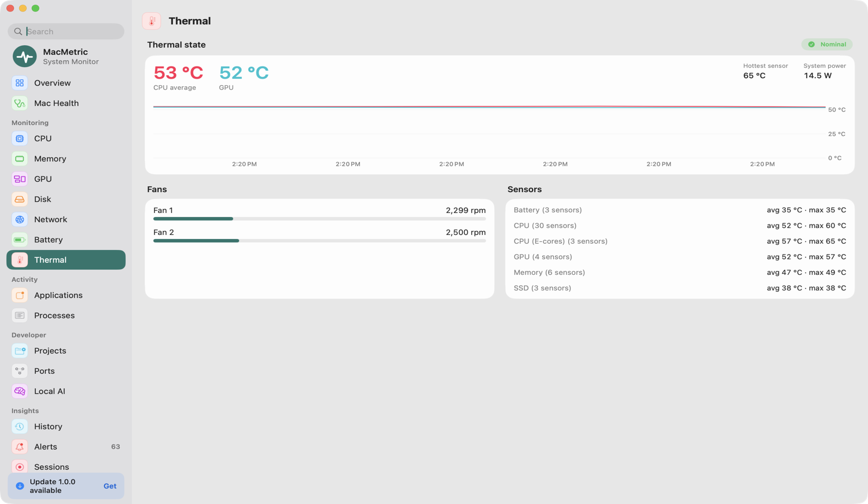
Task: Open the GPU icon in sidebar
Action: 20,179
